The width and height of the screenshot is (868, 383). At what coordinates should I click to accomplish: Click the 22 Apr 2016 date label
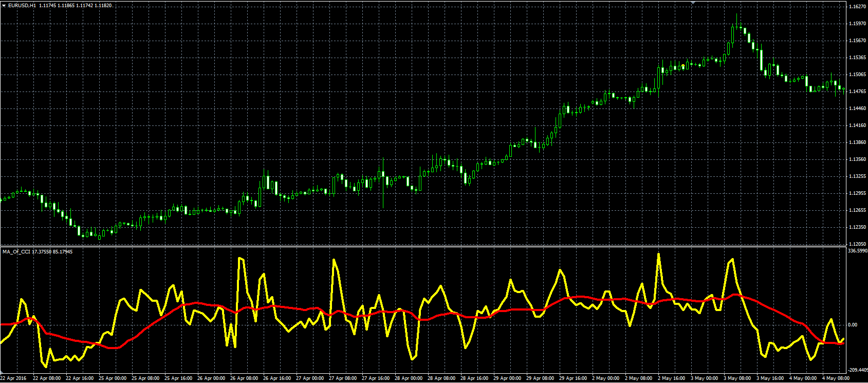[13, 378]
